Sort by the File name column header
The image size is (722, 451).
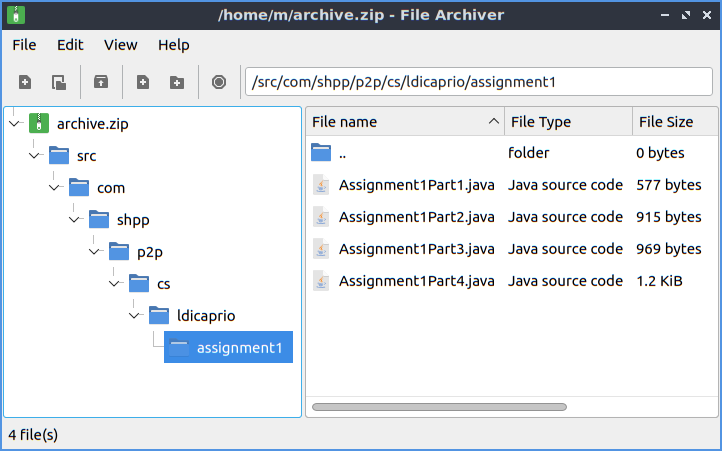click(x=400, y=122)
